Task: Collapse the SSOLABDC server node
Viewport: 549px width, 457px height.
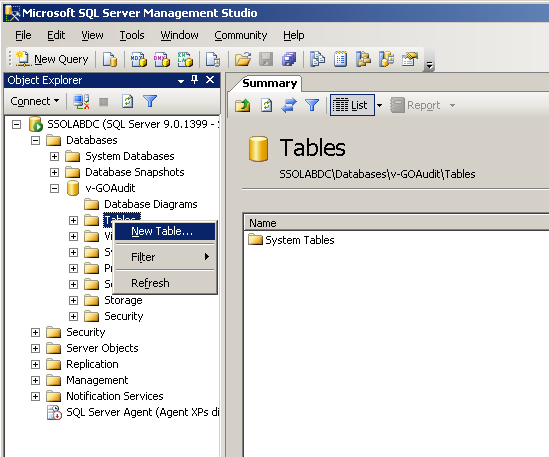Action: 16,124
